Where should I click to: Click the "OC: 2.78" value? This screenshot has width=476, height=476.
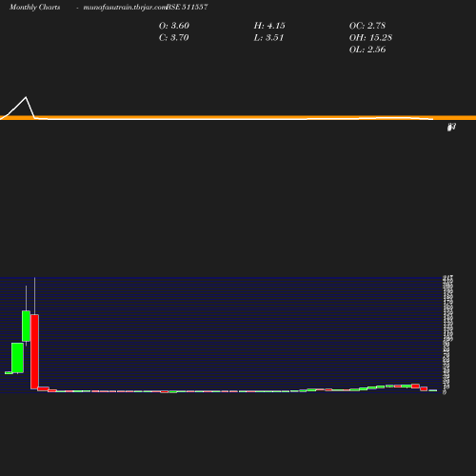[367, 26]
